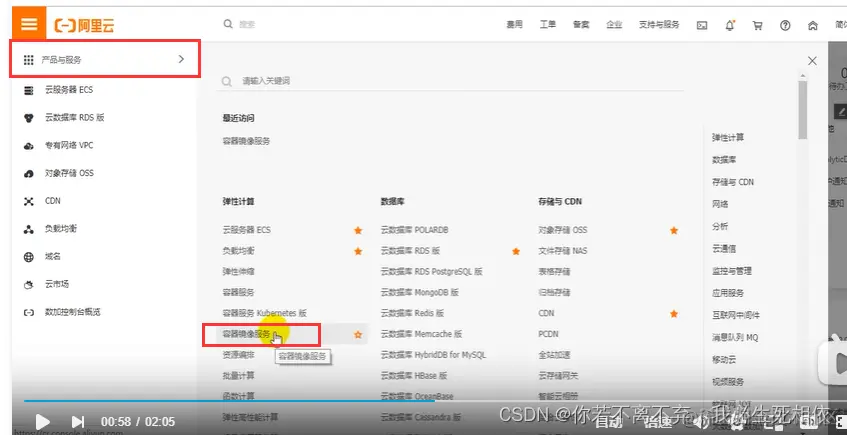Click the top bar search magnifier icon
The image size is (847, 435).
[228, 24]
